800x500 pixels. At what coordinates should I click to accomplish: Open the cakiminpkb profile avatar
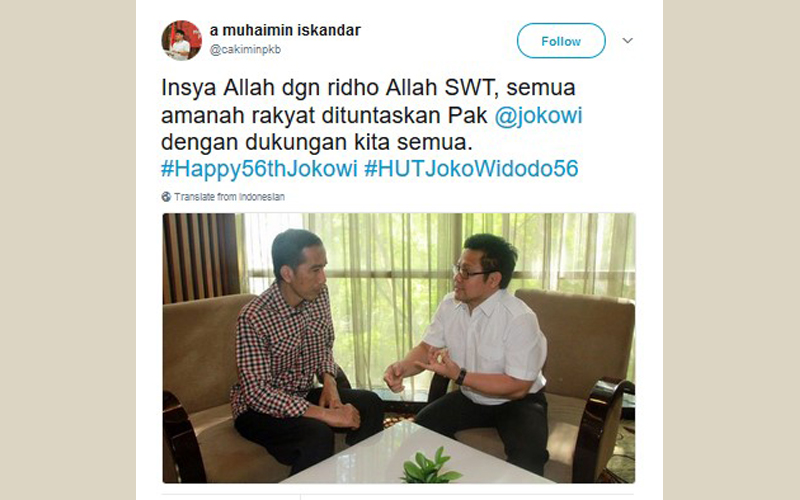click(182, 40)
